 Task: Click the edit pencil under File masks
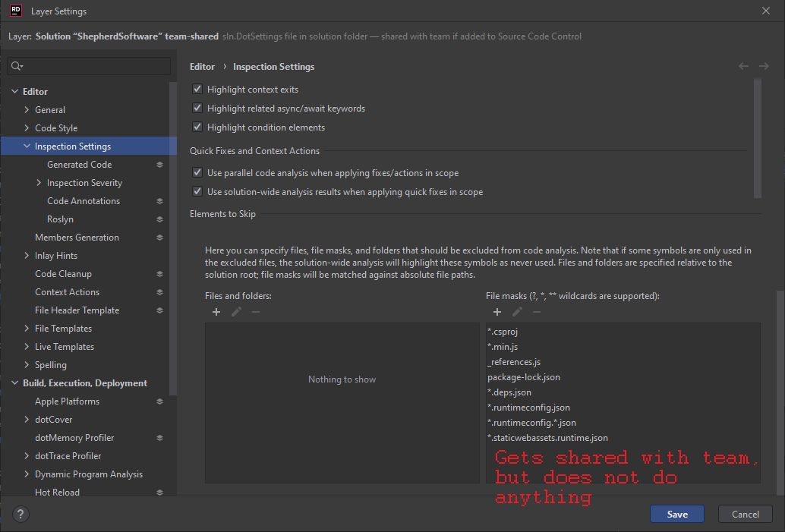517,312
